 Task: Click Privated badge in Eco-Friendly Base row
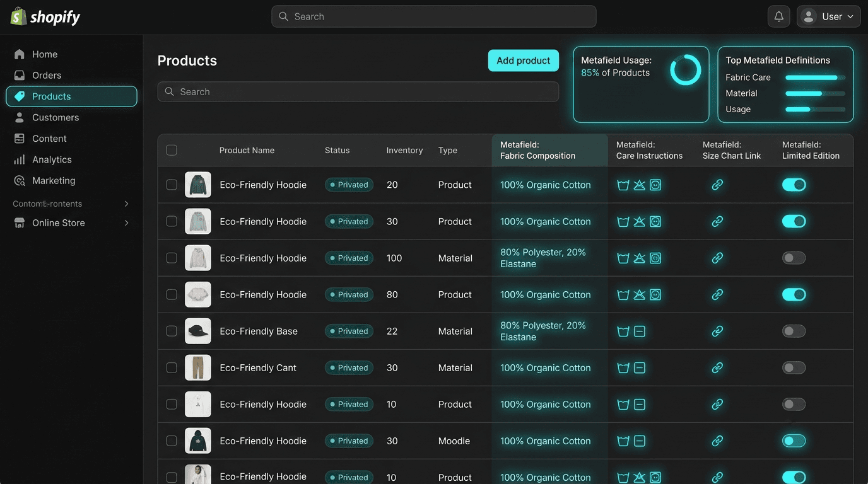(x=349, y=331)
